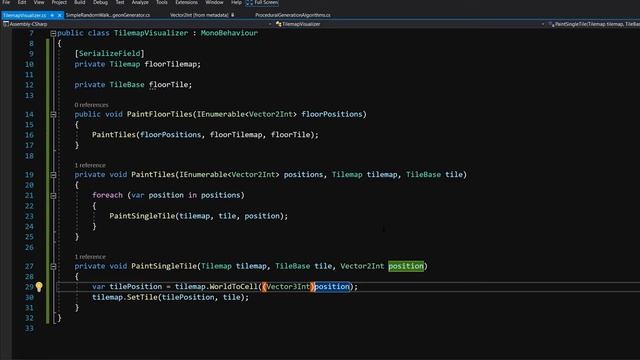Pin the TilemapVisualizer.cs tab
Screen dimensions: 640x360
tap(52, 15)
